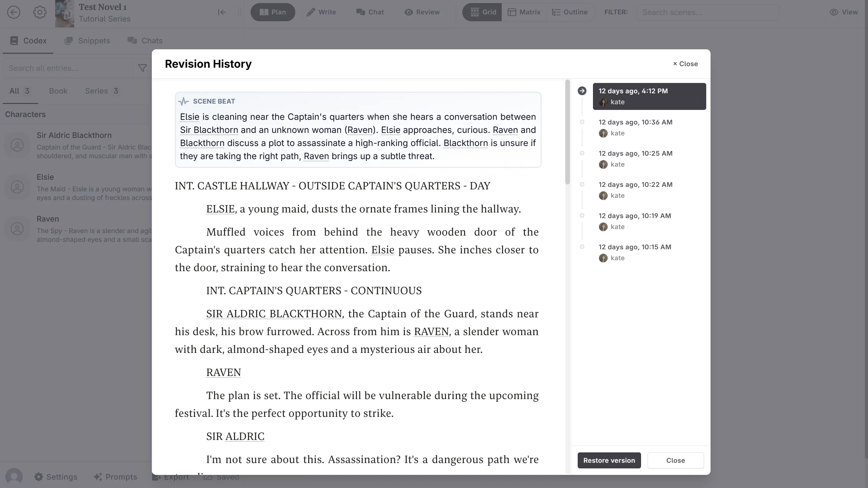Click Close at dialog top right
Screen dimensions: 868x488
tap(685, 64)
